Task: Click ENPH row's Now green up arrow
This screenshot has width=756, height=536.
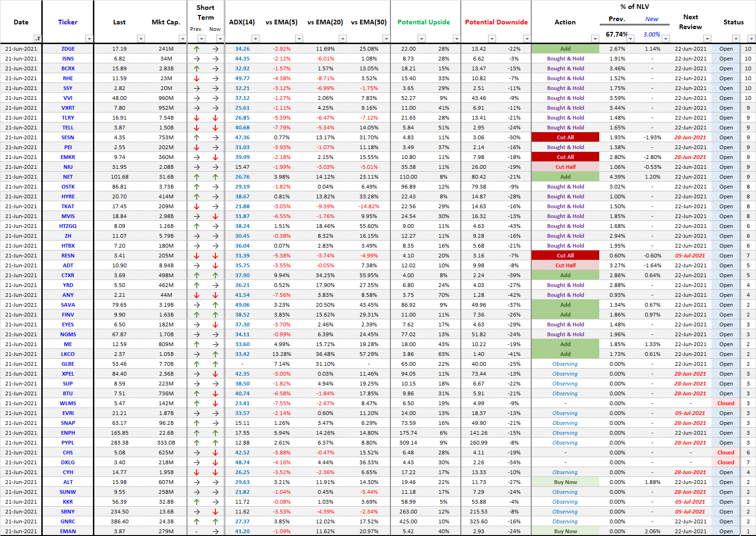Action: (215, 433)
